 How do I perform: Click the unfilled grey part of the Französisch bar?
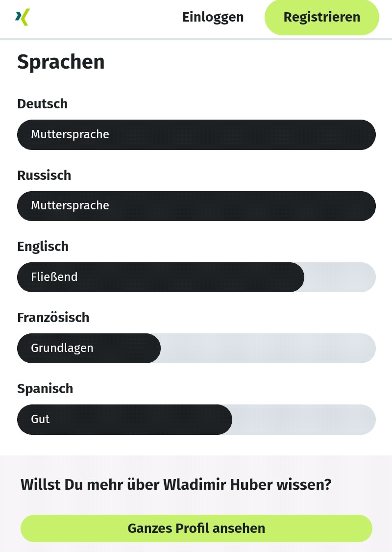(x=268, y=348)
